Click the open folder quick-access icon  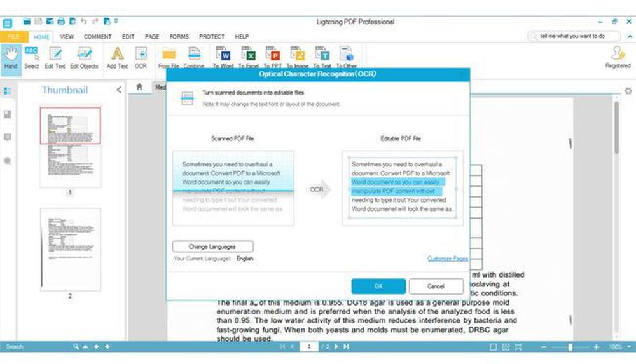point(27,21)
